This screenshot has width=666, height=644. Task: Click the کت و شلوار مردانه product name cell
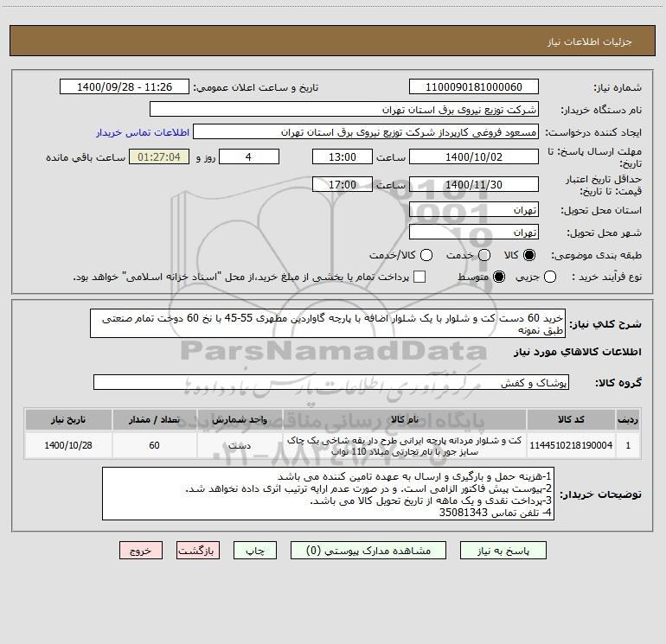405,445
